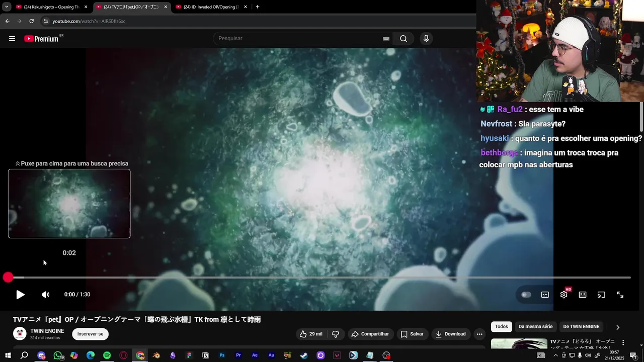The image size is (644, 362).
Task: Open the on-screen keyboard icon in the search bar
Action: [386, 39]
